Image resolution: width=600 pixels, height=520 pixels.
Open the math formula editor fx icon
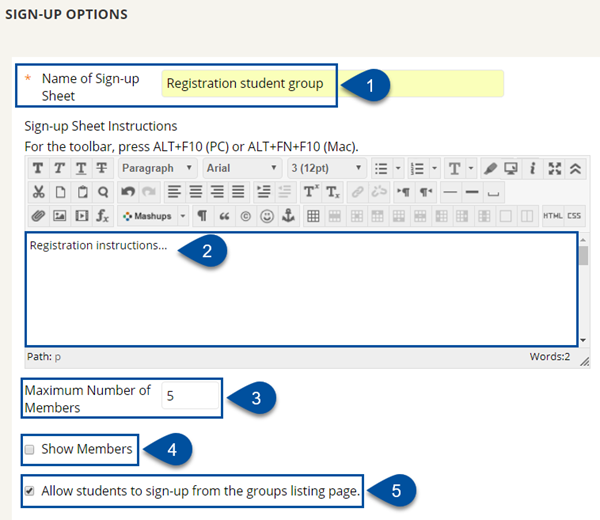point(102,216)
